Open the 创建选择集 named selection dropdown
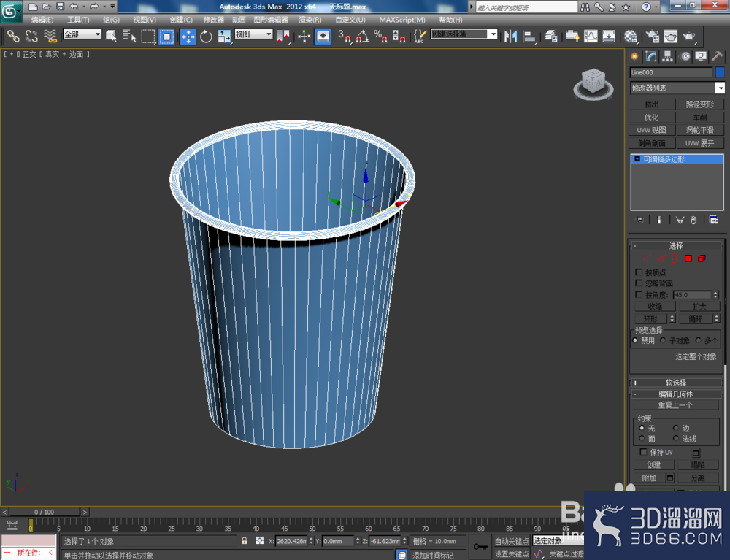The image size is (730, 560). [464, 34]
